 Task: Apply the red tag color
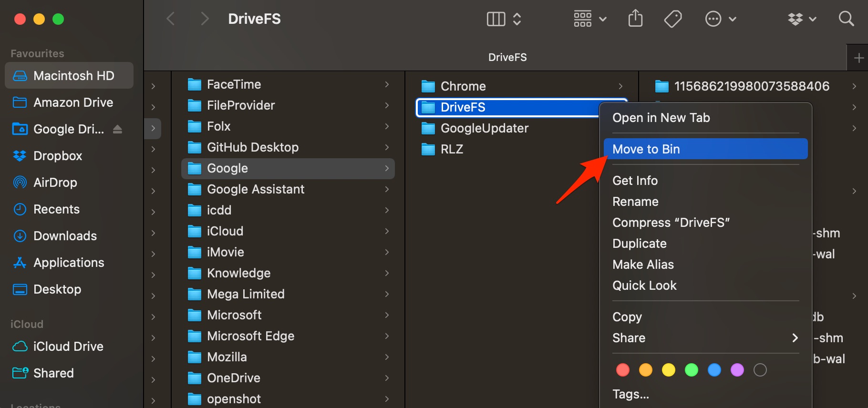click(623, 370)
